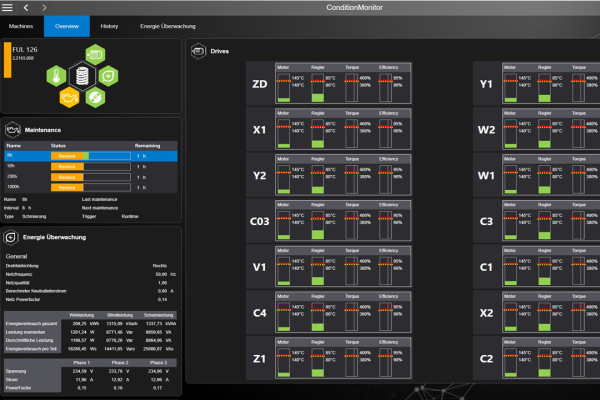Viewport: 600px width, 400px height.
Task: Click the green bottom-right hexagon icon
Action: pos(95,97)
